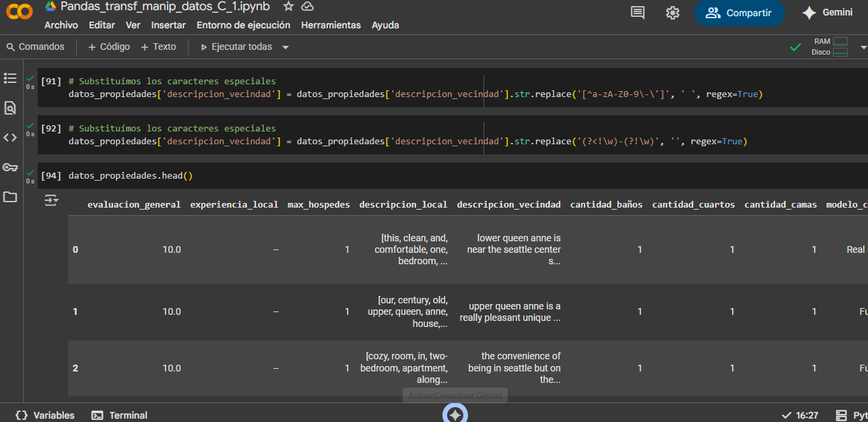This screenshot has width=868, height=422.
Task: Click the RAM and Disco resource indicator
Action: pos(830,47)
